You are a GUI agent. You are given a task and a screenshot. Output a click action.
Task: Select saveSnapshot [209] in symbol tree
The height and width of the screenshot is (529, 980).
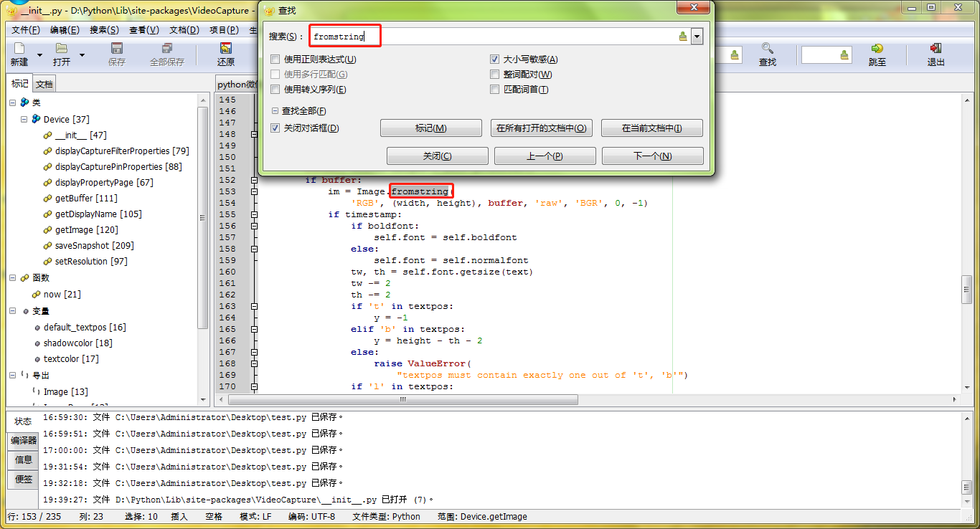click(x=94, y=246)
